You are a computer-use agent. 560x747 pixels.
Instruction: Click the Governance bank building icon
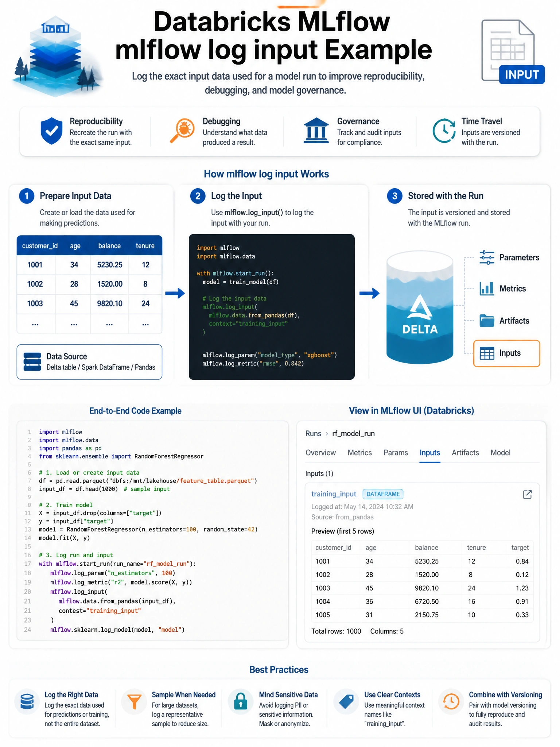[x=316, y=131]
